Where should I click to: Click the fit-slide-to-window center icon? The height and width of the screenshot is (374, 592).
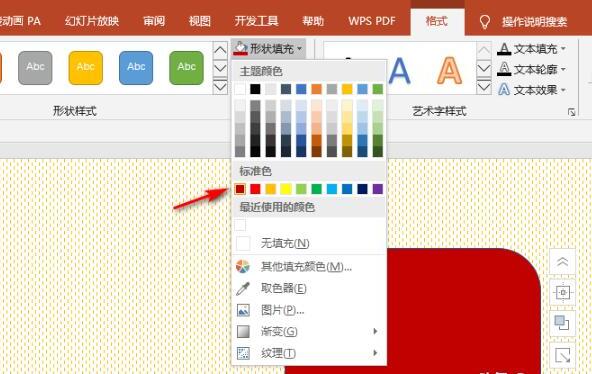(x=562, y=292)
